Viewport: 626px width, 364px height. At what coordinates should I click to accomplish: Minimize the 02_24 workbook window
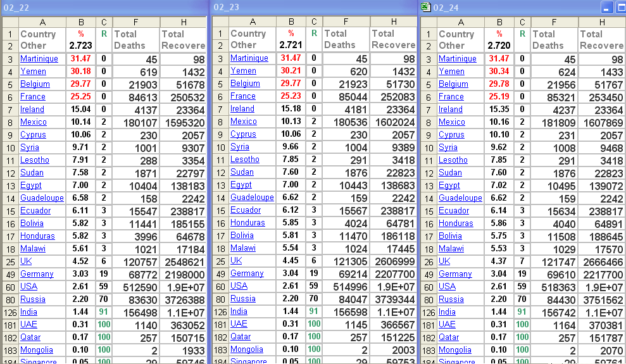(606, 8)
